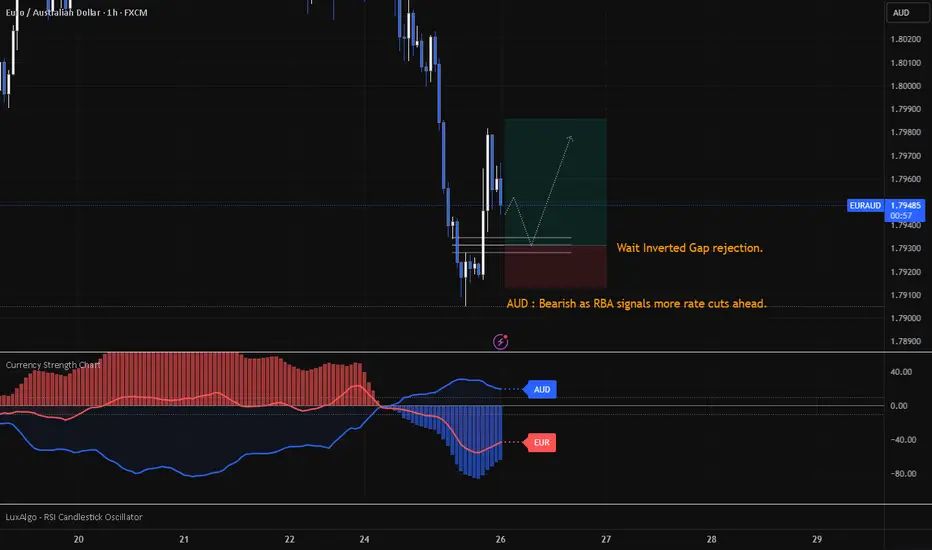
Task: Click the -80.00 strength scale value
Action: click(903, 474)
